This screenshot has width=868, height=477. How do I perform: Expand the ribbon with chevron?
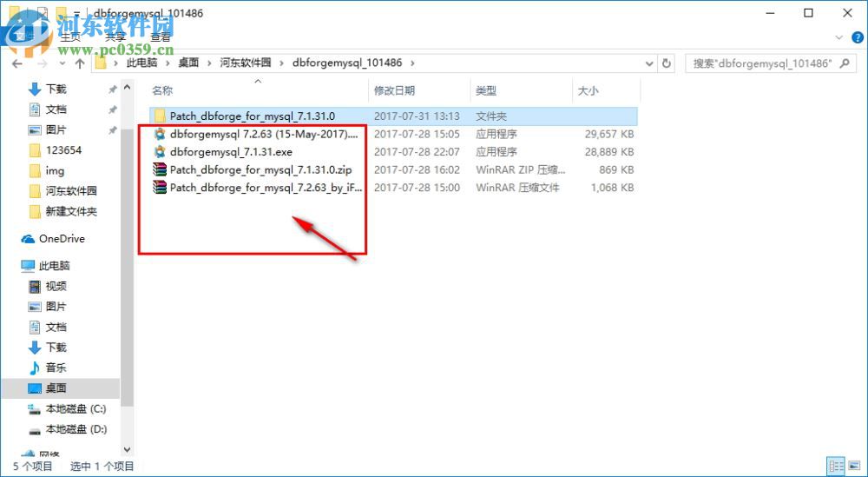(839, 37)
